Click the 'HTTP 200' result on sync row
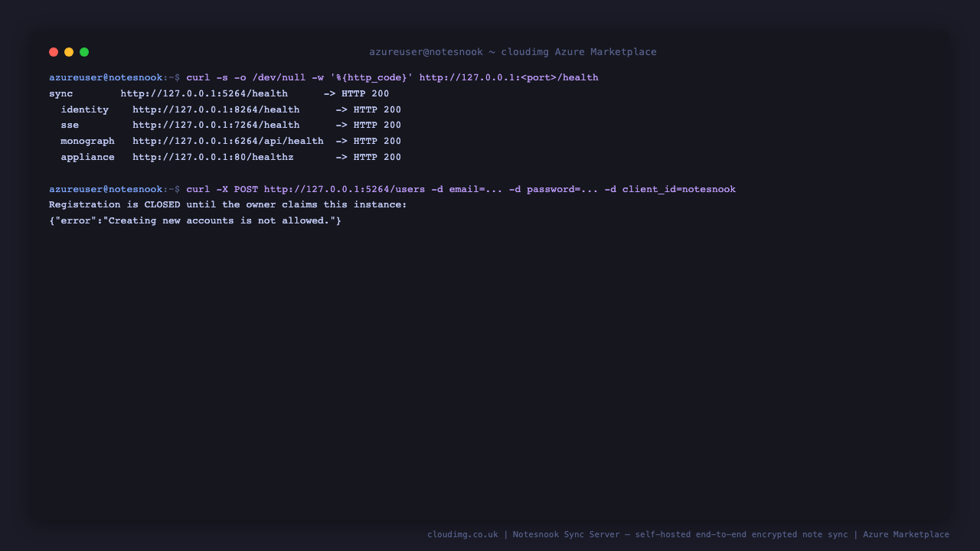This screenshot has width=980, height=551. click(365, 94)
